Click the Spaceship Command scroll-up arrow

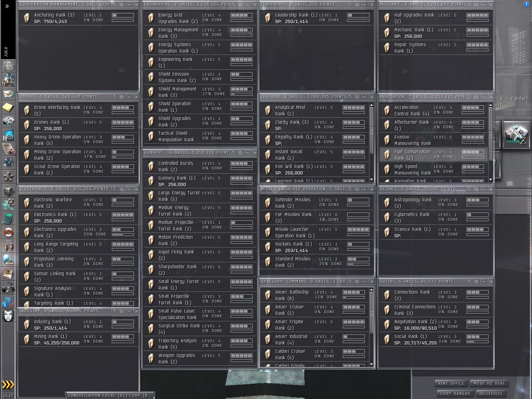click(371, 290)
